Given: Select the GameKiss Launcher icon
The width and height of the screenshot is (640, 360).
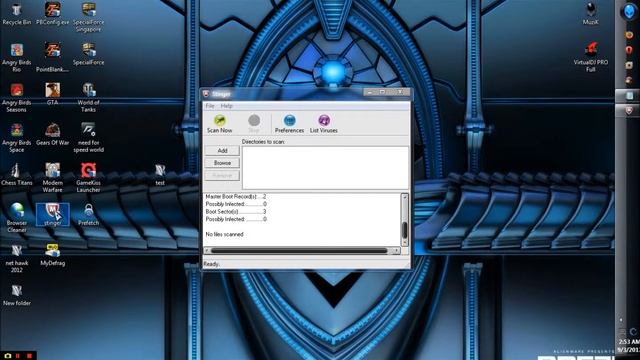Looking at the screenshot, I should 89,178.
